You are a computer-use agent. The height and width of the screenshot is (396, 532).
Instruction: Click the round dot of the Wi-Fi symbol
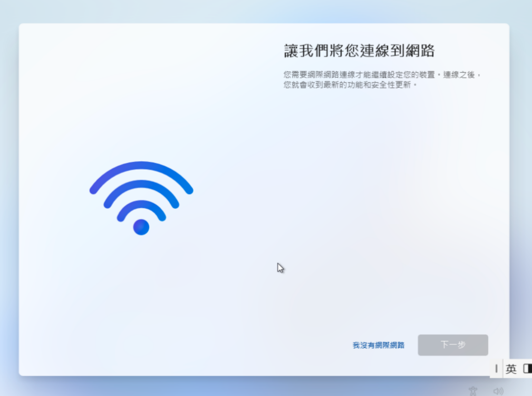tap(141, 227)
